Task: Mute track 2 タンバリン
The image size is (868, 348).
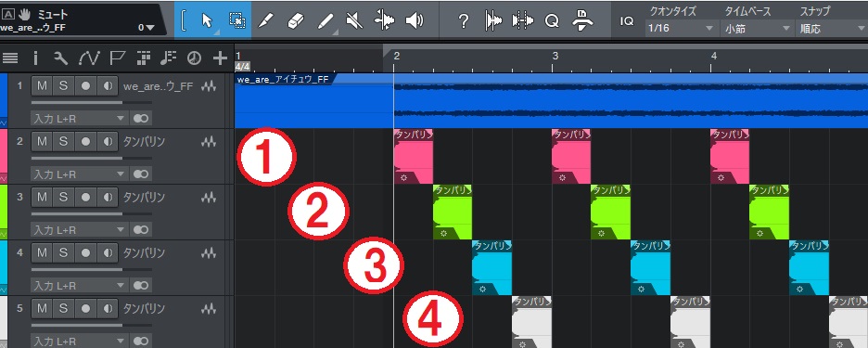Action: pos(42,142)
